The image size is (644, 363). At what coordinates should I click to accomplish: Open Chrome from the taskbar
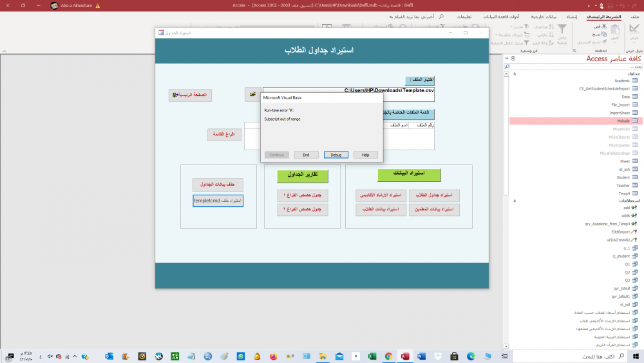click(x=388, y=357)
